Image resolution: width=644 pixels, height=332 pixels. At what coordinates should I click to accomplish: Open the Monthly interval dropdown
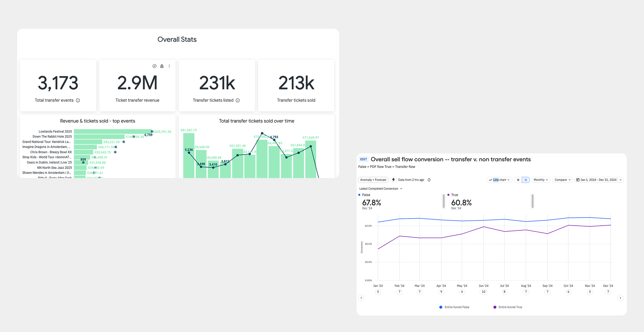[541, 180]
